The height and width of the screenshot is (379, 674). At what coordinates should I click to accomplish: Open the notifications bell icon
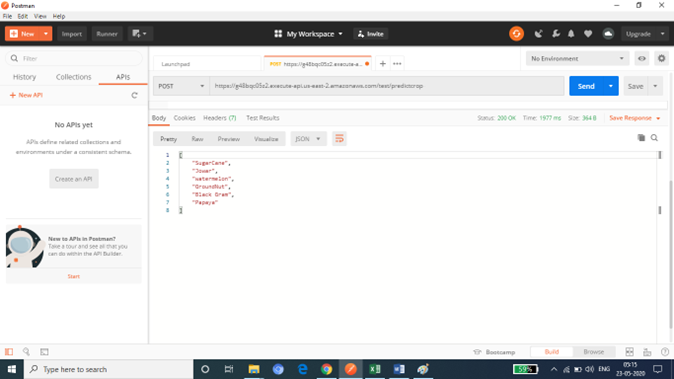pyautogui.click(x=571, y=34)
